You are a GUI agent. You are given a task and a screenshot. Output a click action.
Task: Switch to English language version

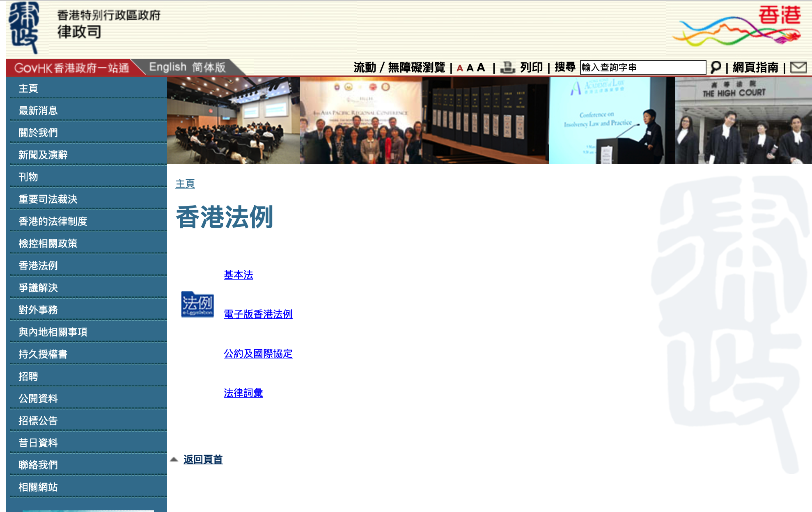(x=167, y=67)
